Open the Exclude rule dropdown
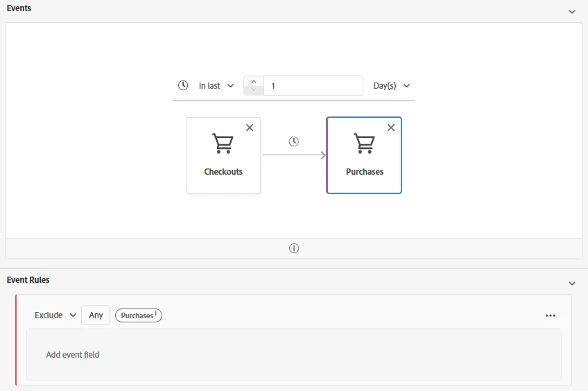The height and width of the screenshot is (391, 588). (55, 315)
